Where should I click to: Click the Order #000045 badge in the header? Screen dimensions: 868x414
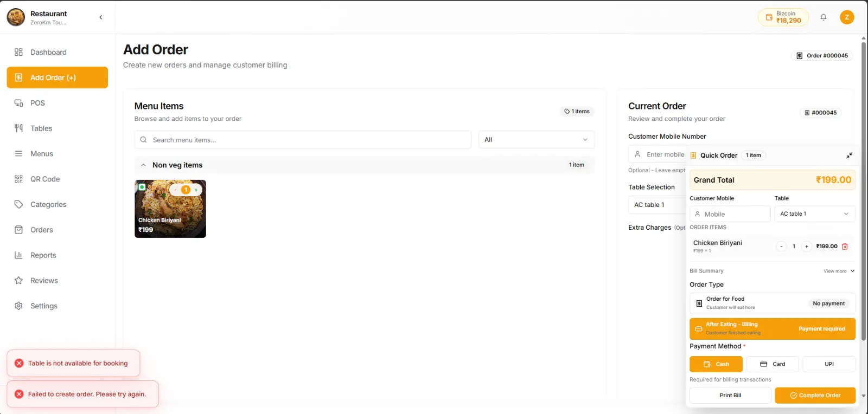[x=822, y=56]
